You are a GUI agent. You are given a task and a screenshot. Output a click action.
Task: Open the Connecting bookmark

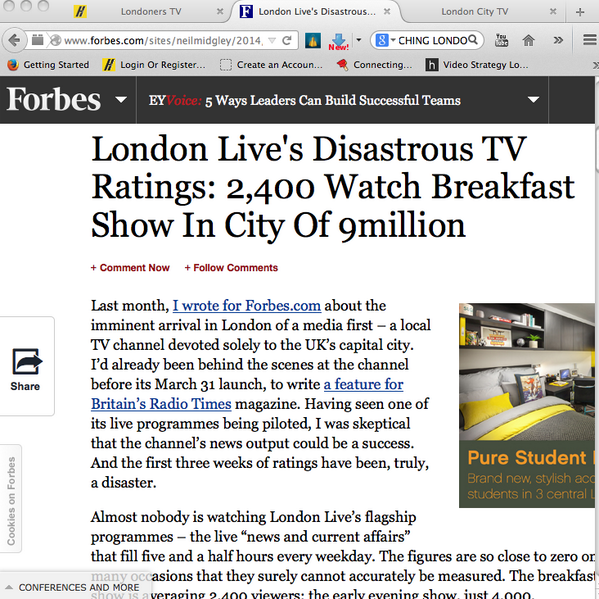tap(374, 65)
